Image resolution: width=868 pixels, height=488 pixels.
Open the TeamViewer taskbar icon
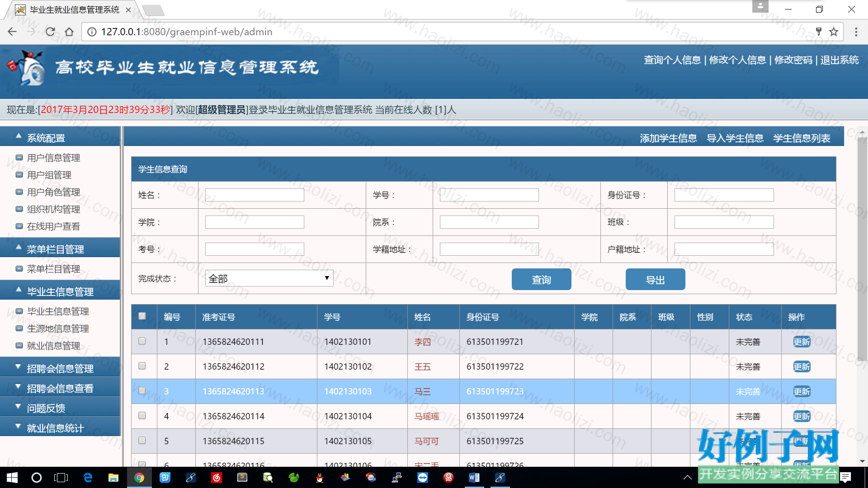pyautogui.click(x=423, y=478)
